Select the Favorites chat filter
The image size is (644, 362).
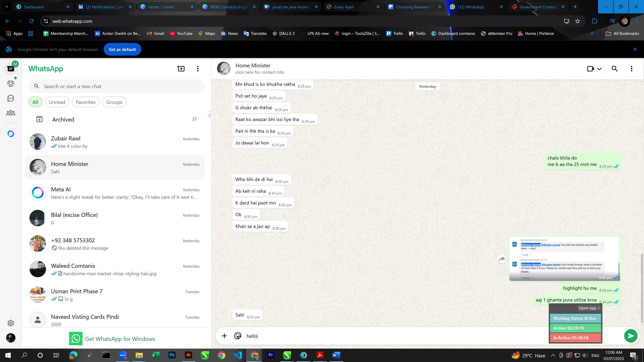pos(86,102)
